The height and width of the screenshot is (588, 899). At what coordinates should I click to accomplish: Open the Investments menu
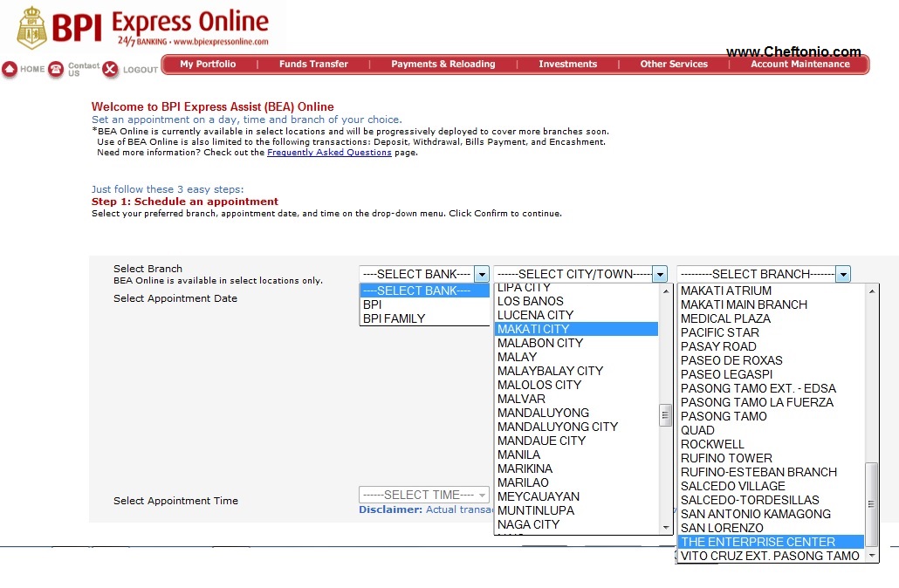567,64
